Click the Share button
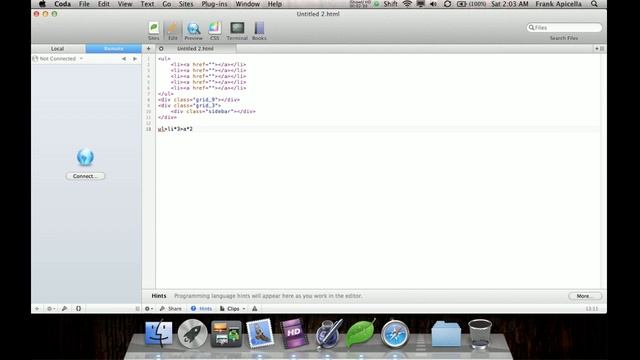 pos(171,309)
